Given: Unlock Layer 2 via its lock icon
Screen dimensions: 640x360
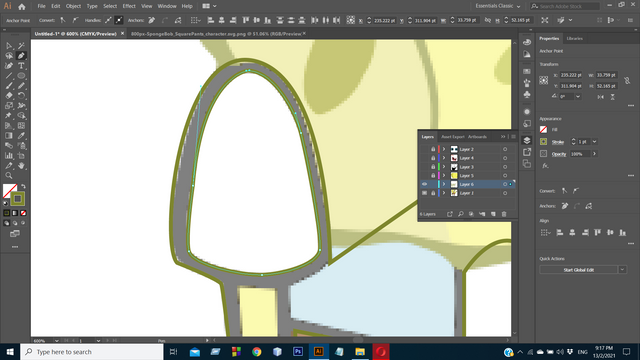Looking at the screenshot, I should pyautogui.click(x=433, y=149).
